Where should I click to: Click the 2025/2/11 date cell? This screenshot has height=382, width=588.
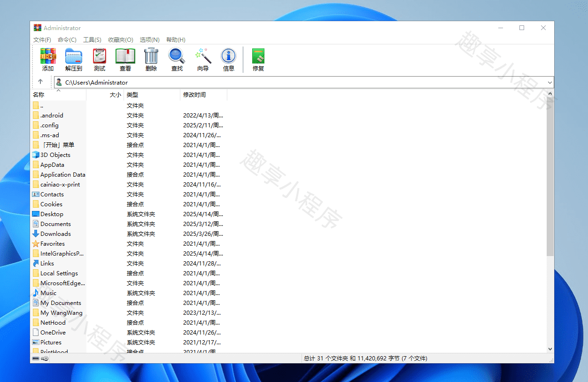coord(203,125)
